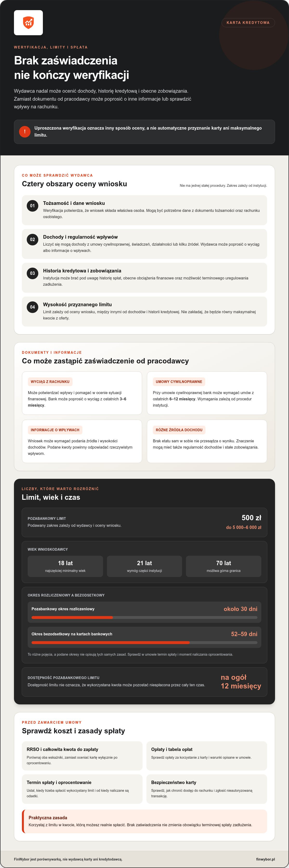
Task: Click the Pozabankowy okres rozliczeniowy progress bar
Action: point(144,617)
